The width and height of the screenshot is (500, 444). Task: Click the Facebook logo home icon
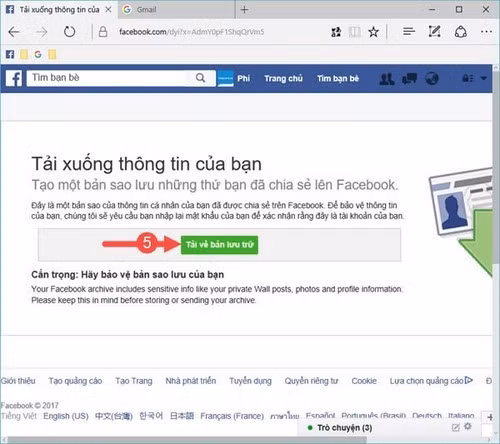tap(14, 78)
